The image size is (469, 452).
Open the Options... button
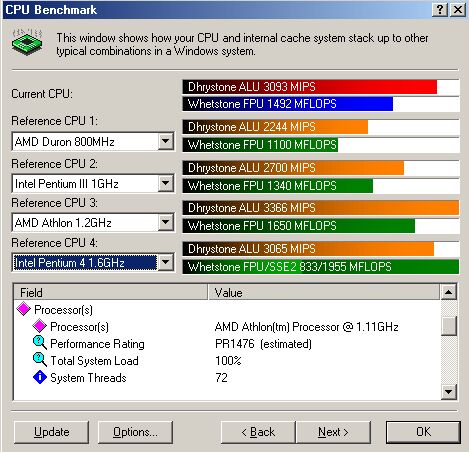(x=135, y=432)
